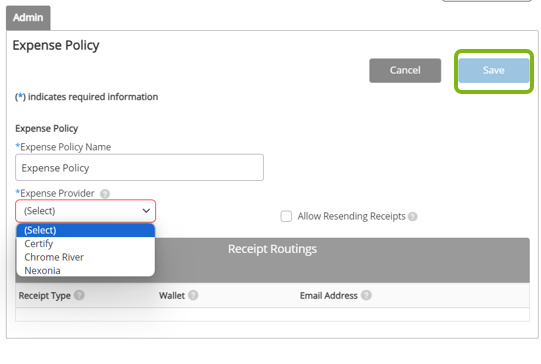Click the Cancel button
Image resolution: width=541 pixels, height=364 pixels.
[405, 70]
